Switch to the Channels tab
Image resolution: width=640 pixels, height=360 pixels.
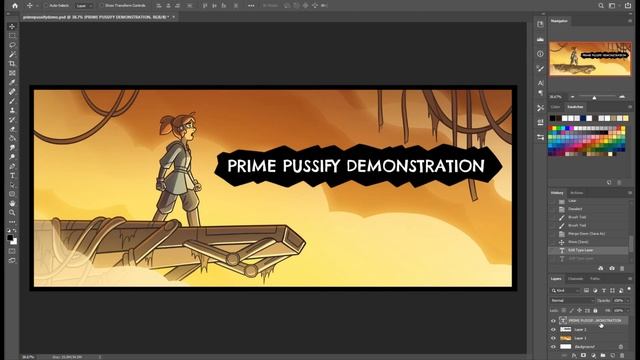click(576, 279)
